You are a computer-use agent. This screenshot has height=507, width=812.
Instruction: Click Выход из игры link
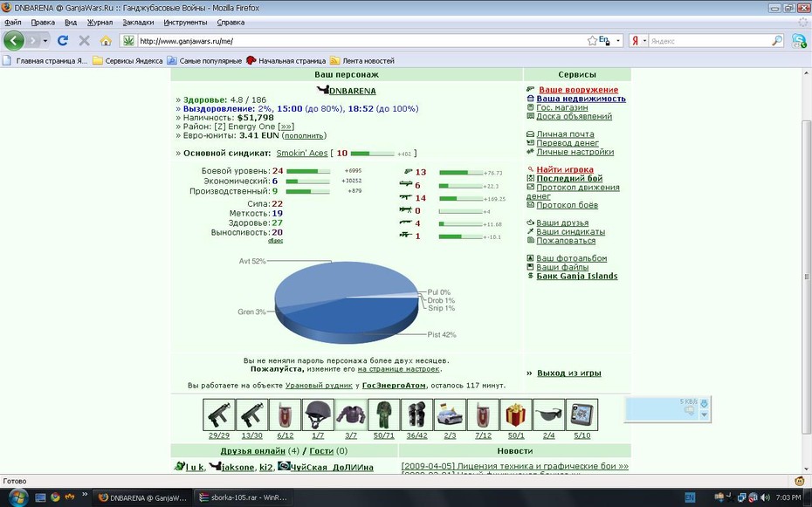tap(569, 373)
